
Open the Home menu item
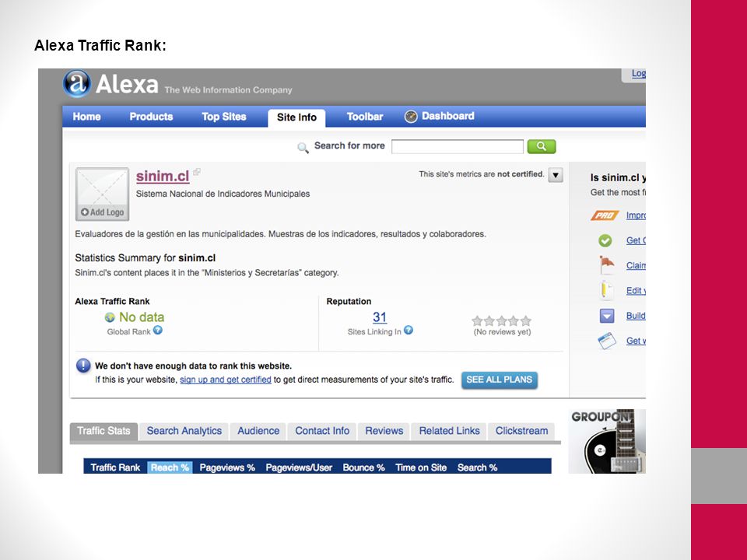(86, 117)
